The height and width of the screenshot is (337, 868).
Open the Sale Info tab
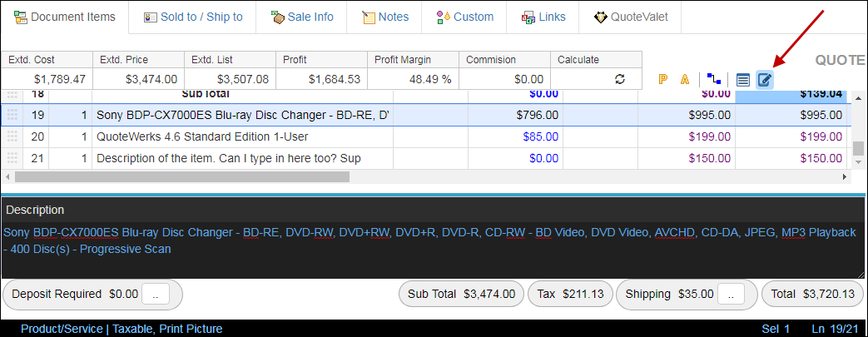(x=302, y=17)
